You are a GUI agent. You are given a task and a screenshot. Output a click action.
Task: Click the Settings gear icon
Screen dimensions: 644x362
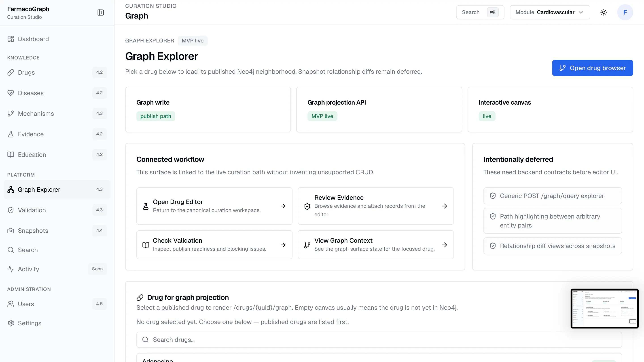11,323
